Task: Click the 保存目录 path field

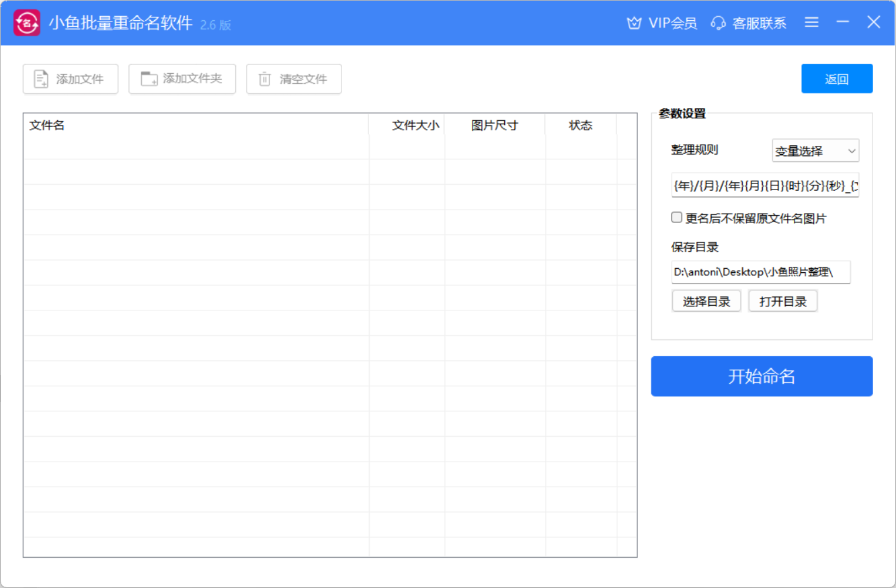Action: point(761,272)
